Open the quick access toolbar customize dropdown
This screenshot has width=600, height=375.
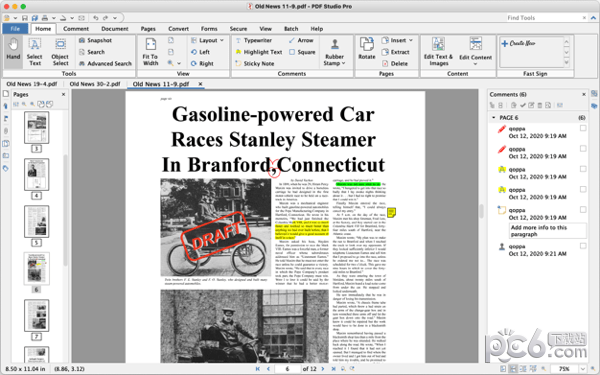pyautogui.click(x=115, y=18)
